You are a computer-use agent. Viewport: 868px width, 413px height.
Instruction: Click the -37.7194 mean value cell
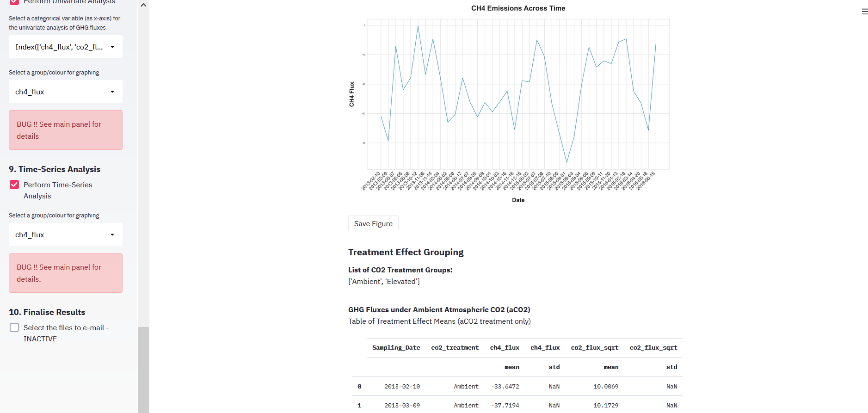505,406
